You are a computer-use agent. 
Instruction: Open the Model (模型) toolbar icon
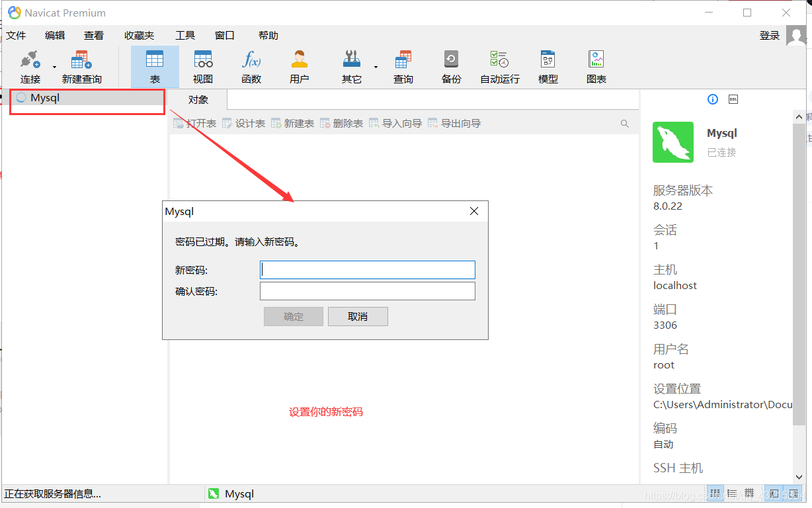[x=548, y=67]
